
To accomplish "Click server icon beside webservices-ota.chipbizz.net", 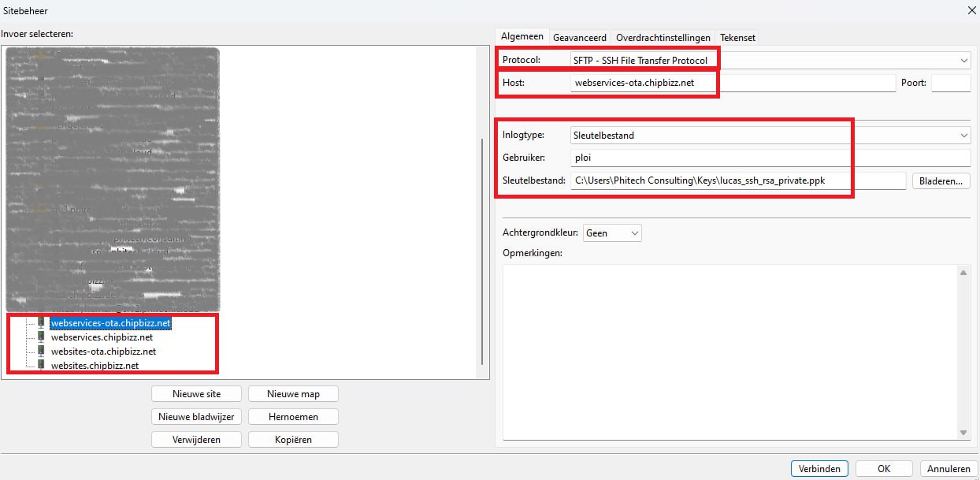I will point(41,323).
